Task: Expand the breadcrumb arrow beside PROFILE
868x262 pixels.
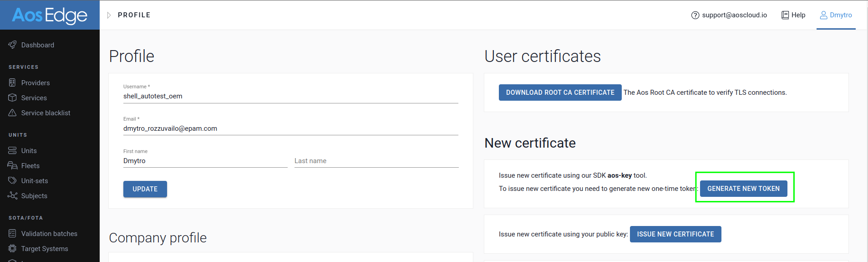Action: [x=109, y=15]
